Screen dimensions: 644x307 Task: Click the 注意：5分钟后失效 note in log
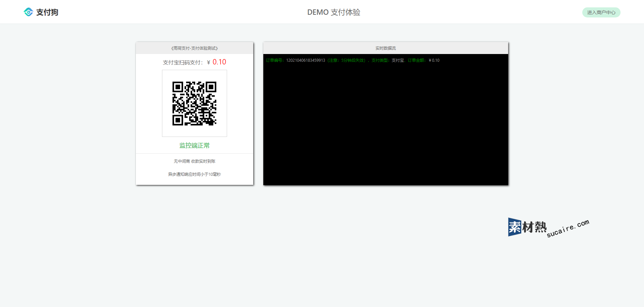click(346, 60)
